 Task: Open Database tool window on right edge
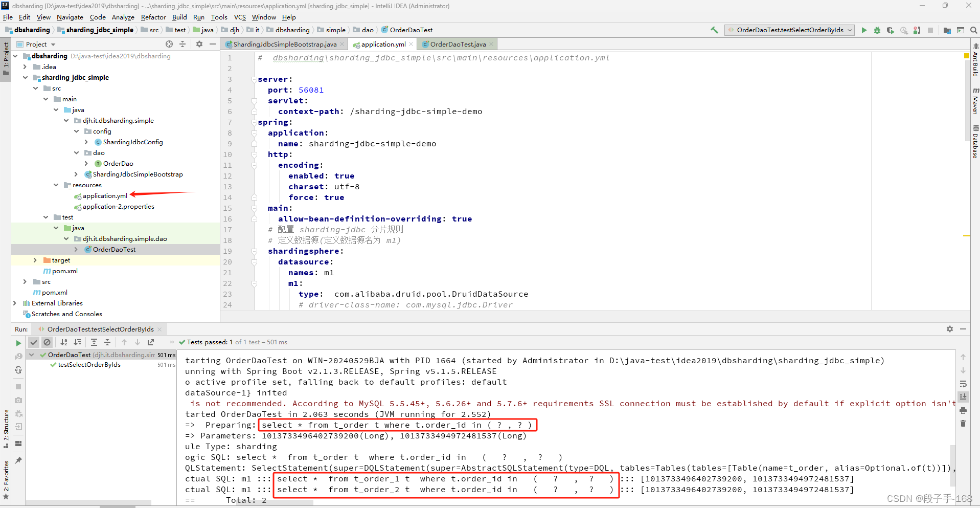[975, 141]
